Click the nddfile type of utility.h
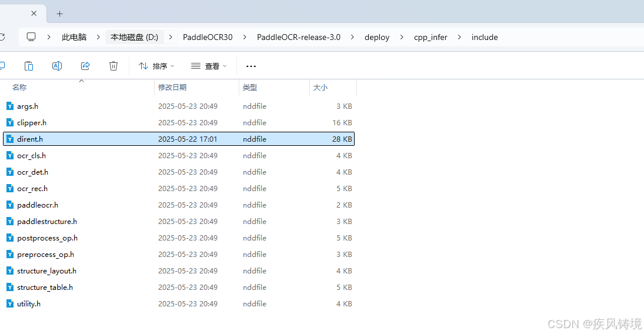 [255, 303]
